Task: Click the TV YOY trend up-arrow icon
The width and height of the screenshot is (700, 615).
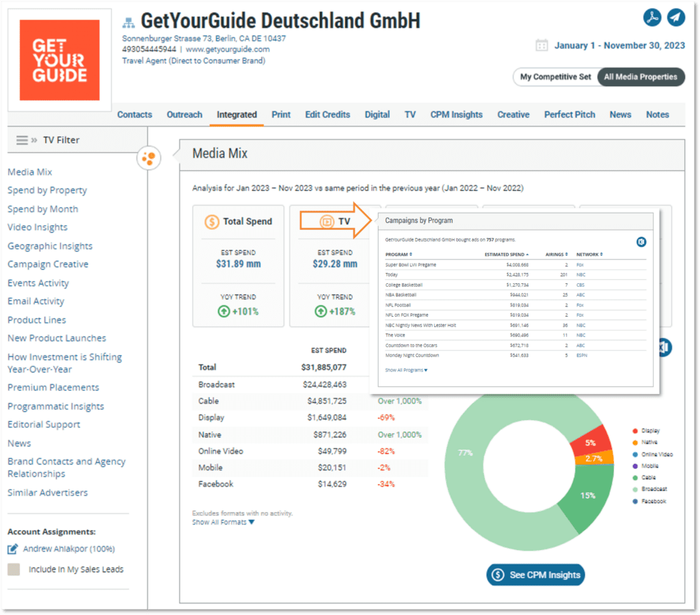Action: pyautogui.click(x=321, y=311)
